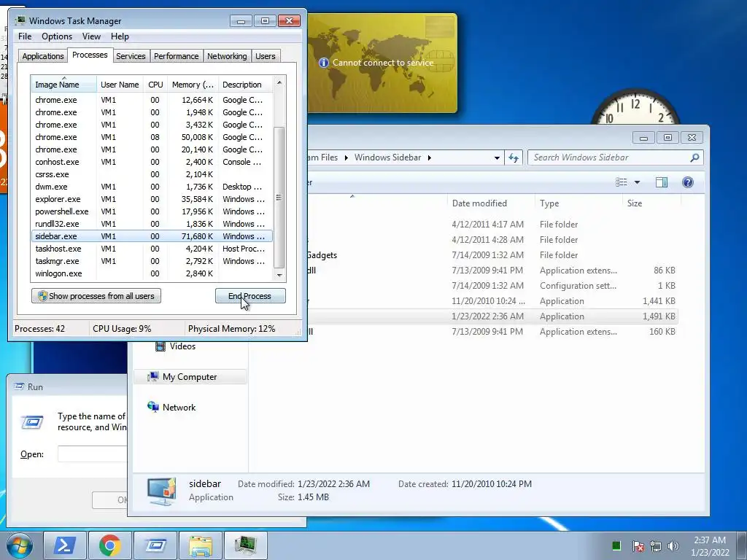This screenshot has width=747, height=560.
Task: Select the Videos library icon
Action: coord(160,346)
